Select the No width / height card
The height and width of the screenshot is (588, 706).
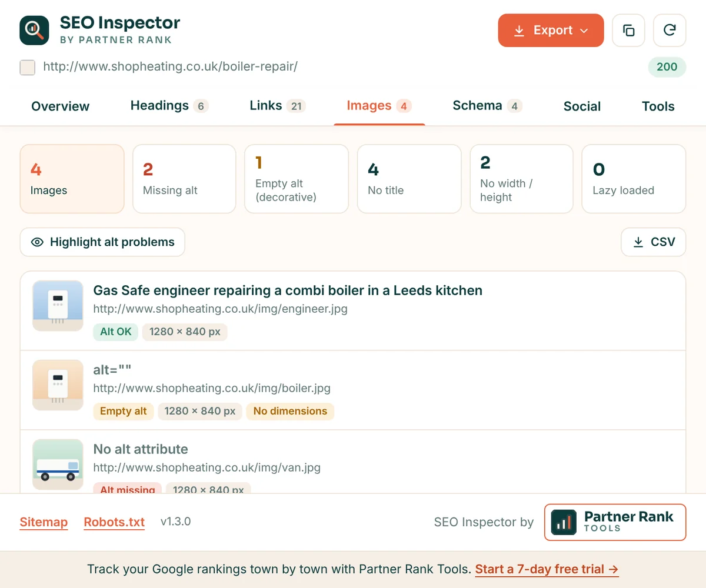pos(521,179)
